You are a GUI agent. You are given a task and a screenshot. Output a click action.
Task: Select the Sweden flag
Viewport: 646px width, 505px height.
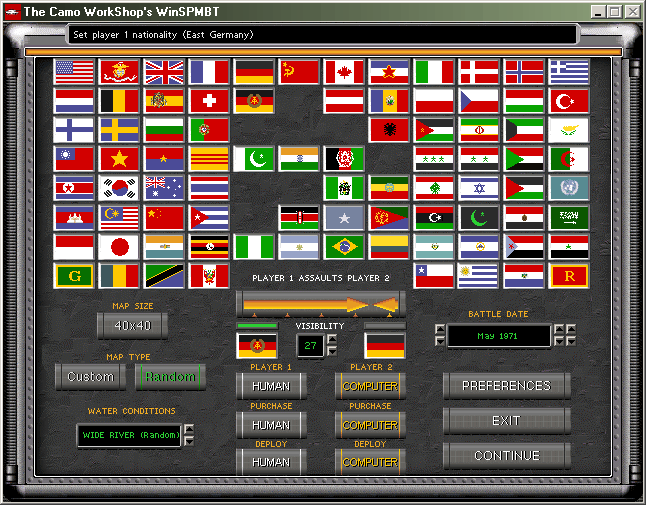pos(119,130)
